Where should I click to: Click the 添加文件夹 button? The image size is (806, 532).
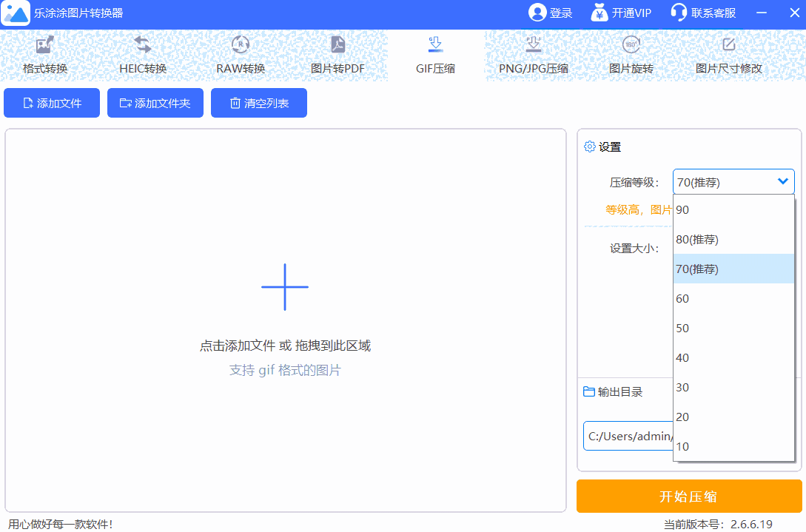(155, 104)
